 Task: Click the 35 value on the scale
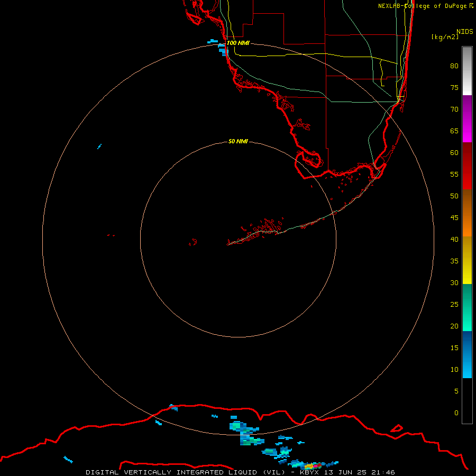pyautogui.click(x=454, y=261)
